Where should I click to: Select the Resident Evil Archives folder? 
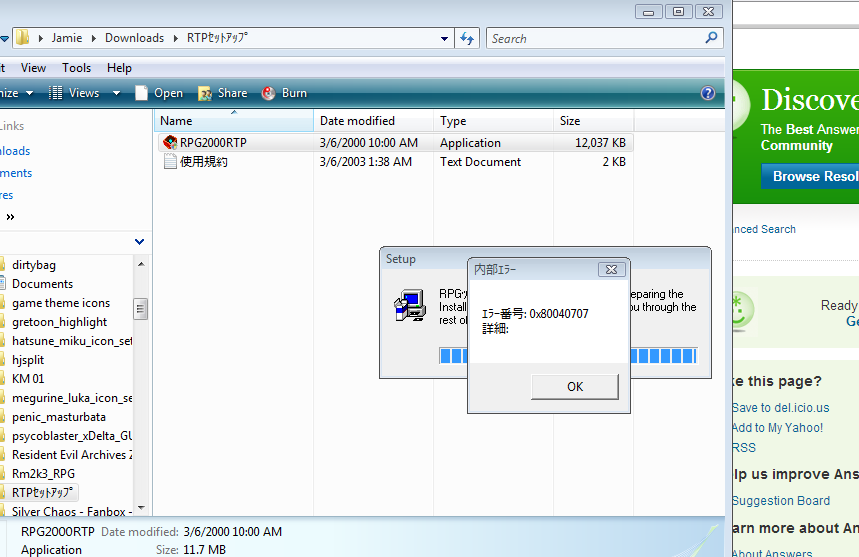[x=72, y=455]
